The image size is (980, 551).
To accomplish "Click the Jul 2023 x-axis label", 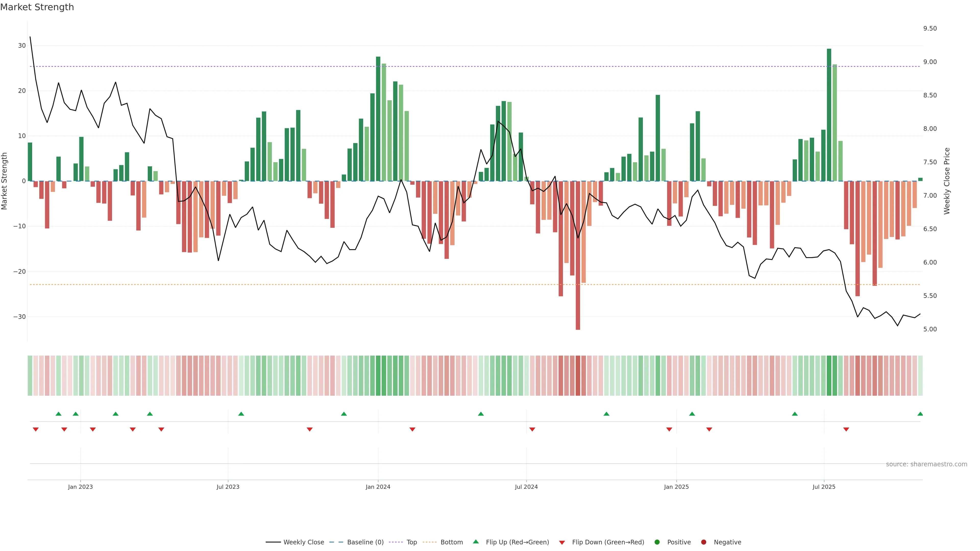I will [228, 487].
